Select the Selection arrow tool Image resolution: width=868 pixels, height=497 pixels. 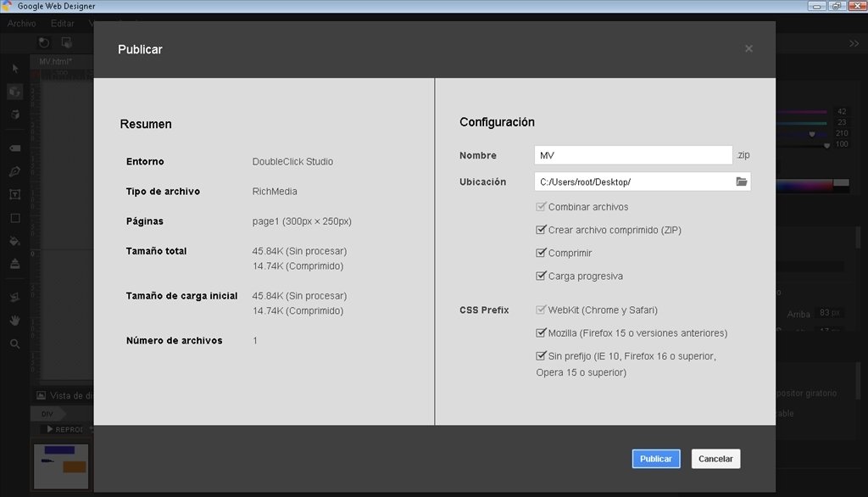tap(15, 69)
